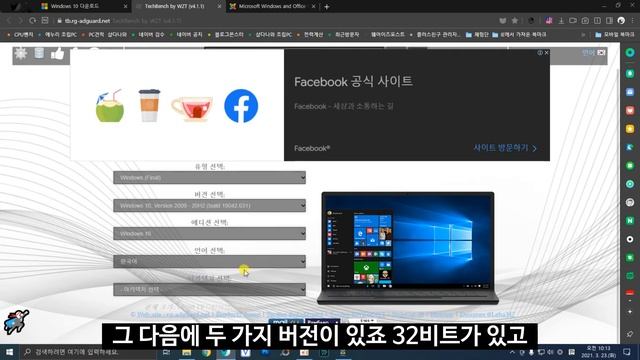Screen dimensions: 640x360
Task: Open the 에누리 조립PC bookmark
Action: click(58, 35)
